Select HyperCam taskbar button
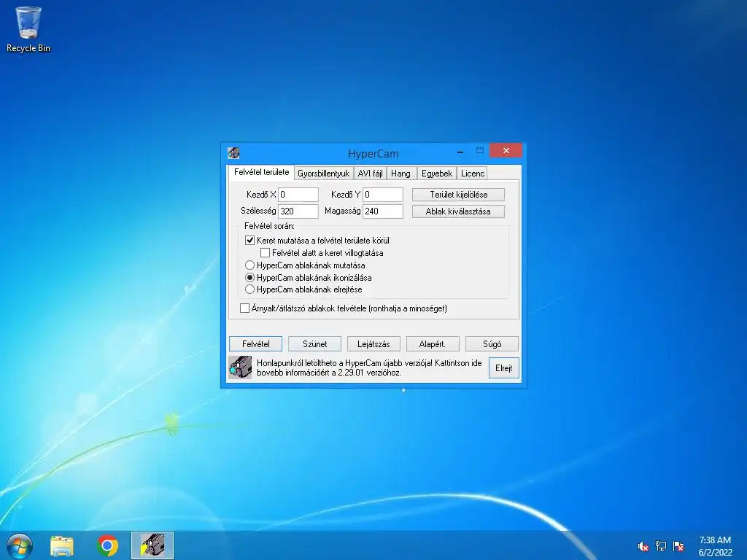This screenshot has height=560, width=747. pos(152,545)
